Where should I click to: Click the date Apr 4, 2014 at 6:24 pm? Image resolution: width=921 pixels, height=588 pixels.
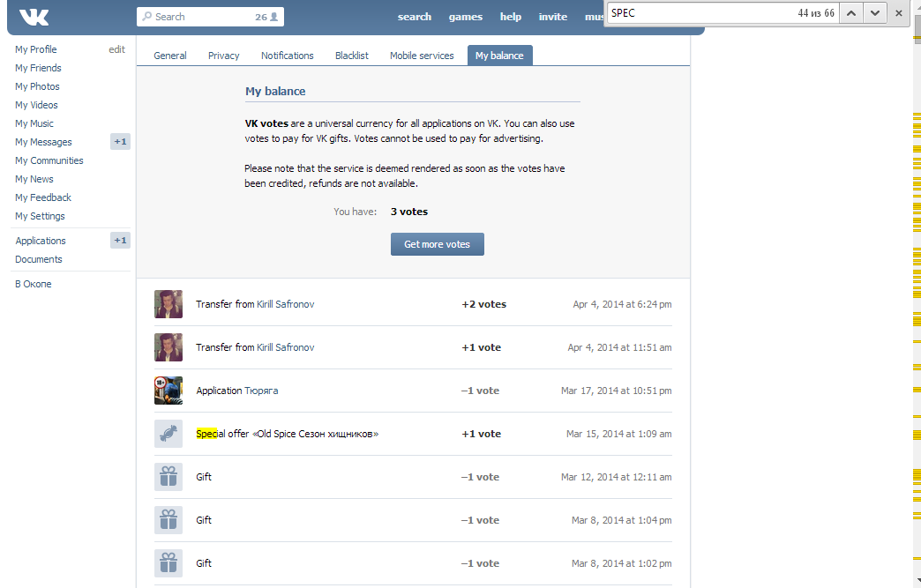coord(622,304)
